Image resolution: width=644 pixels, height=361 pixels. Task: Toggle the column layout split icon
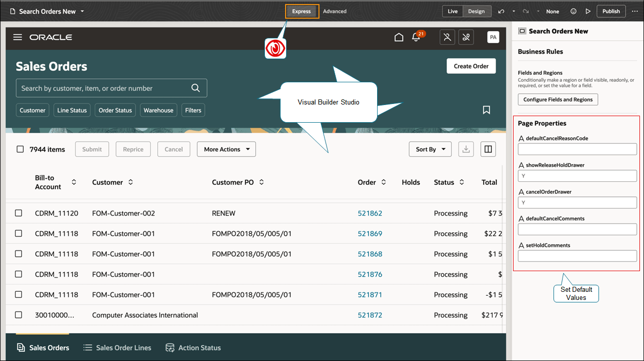(x=488, y=149)
